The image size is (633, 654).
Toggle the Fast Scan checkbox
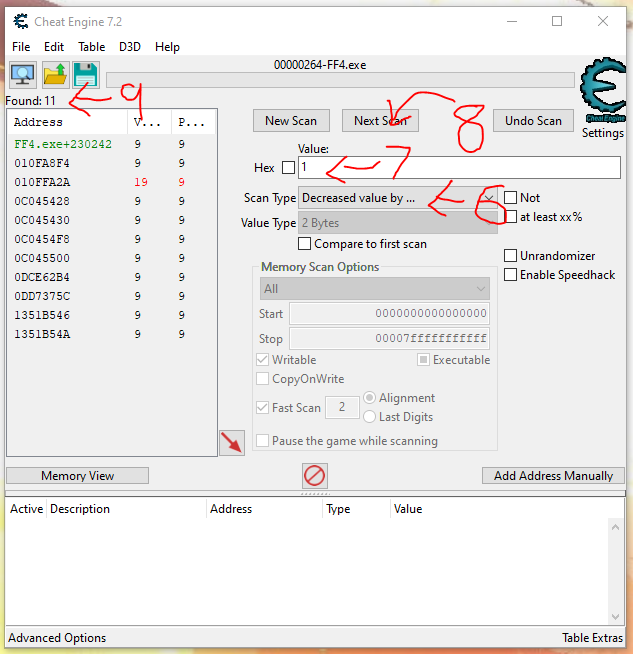click(262, 407)
